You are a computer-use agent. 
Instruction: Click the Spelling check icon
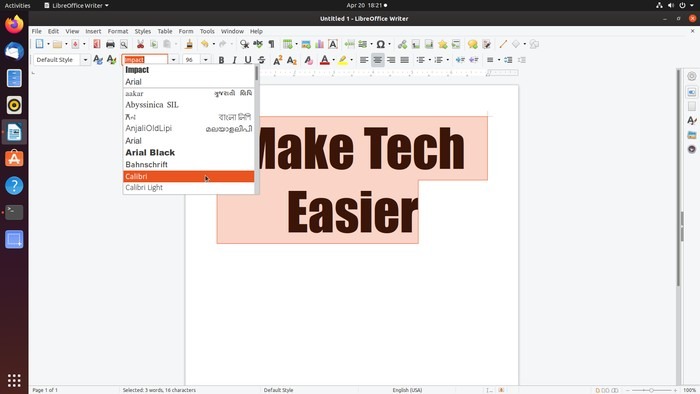(x=258, y=44)
